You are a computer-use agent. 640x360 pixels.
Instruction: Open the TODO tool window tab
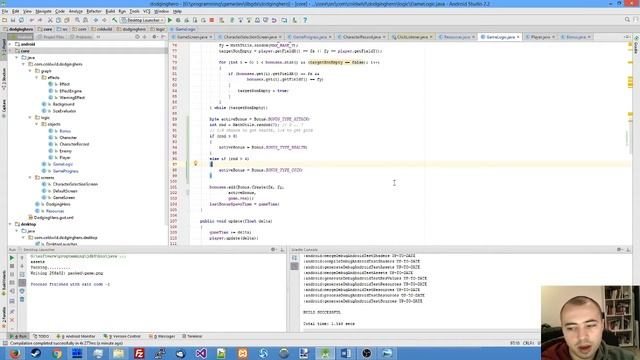(x=41, y=336)
